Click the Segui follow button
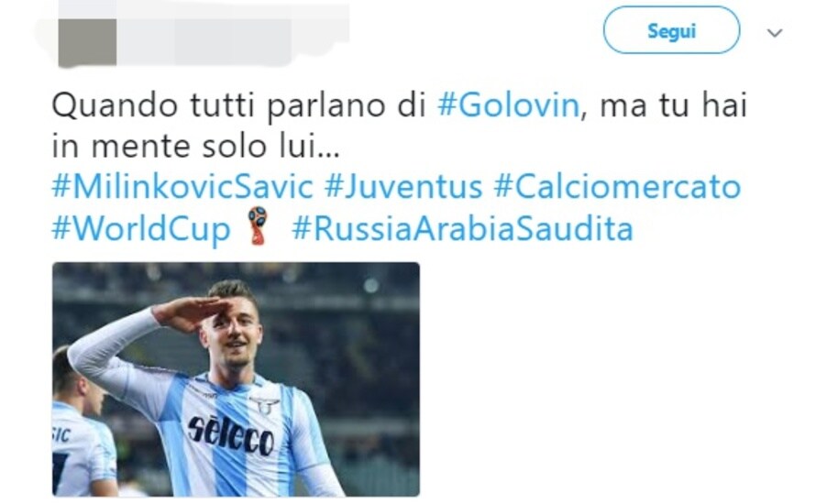 671,30
